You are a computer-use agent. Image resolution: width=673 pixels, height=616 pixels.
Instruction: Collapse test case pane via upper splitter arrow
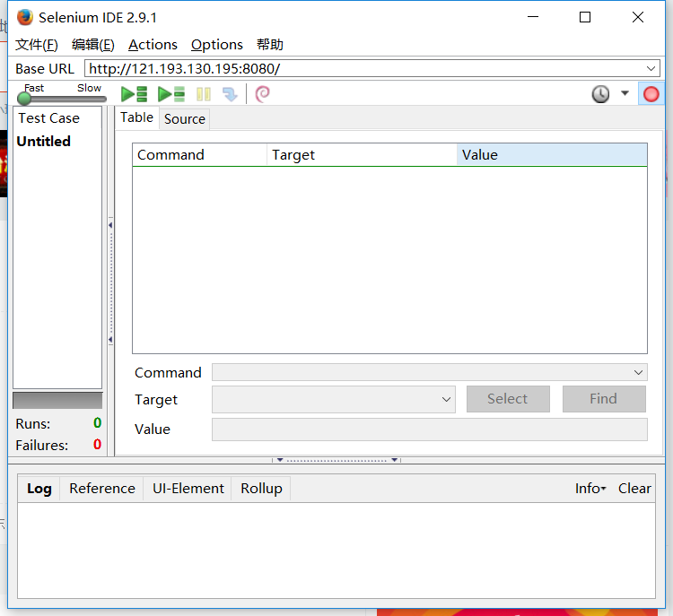pyautogui.click(x=110, y=225)
